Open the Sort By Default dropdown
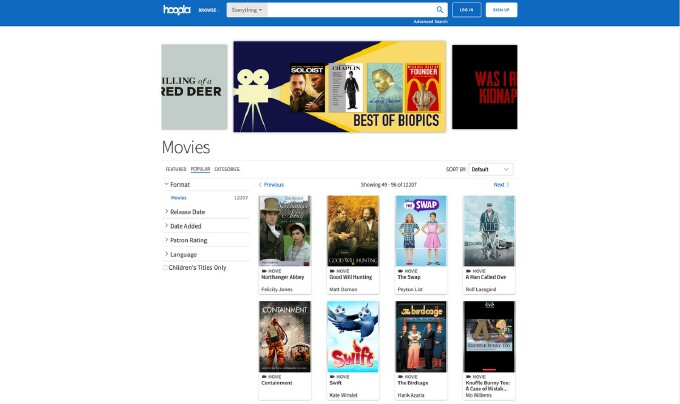 pos(492,169)
